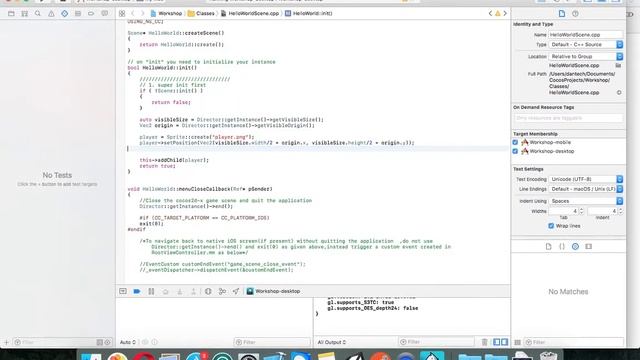Open the debug navigator icon
The width and height of the screenshot is (640, 360).
click(x=78, y=13)
